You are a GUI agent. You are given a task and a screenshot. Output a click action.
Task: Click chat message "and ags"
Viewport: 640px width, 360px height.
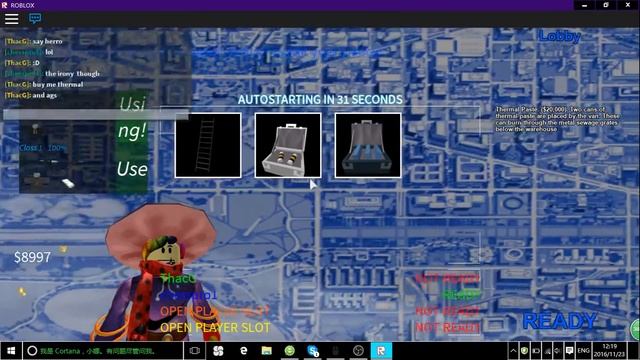(44, 95)
